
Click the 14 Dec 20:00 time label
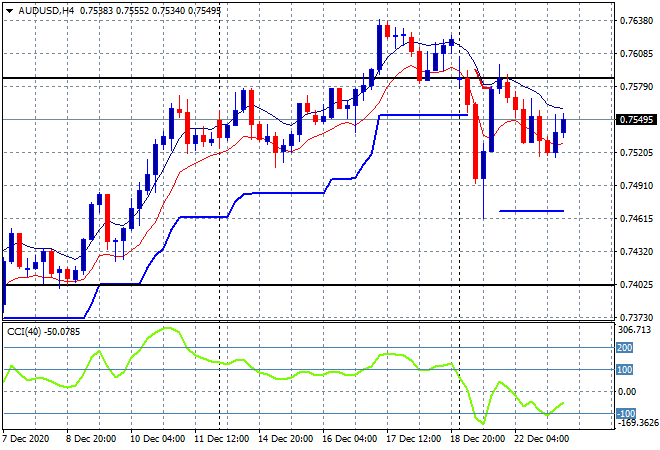pos(285,439)
